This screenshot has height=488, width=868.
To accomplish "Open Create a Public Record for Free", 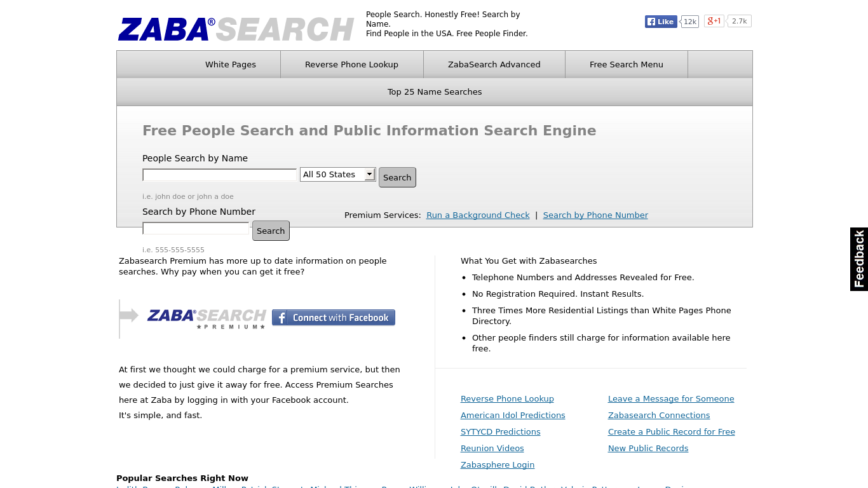I will 672,431.
